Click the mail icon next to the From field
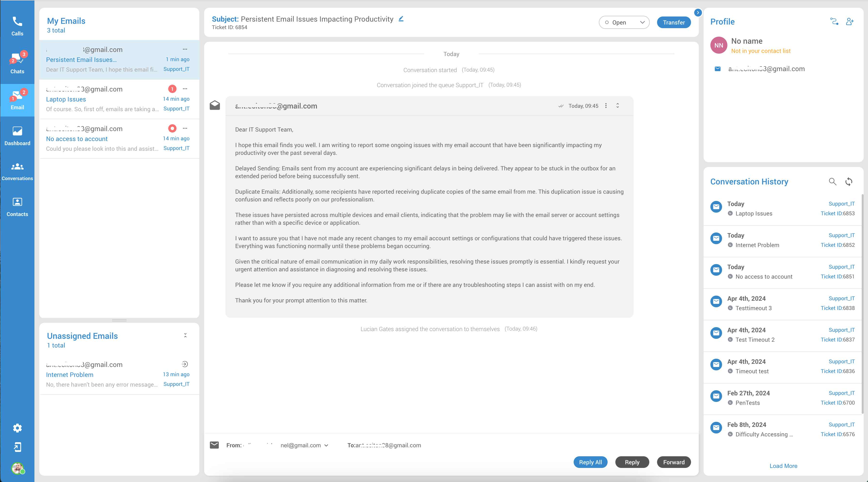Image resolution: width=868 pixels, height=482 pixels. (x=214, y=445)
